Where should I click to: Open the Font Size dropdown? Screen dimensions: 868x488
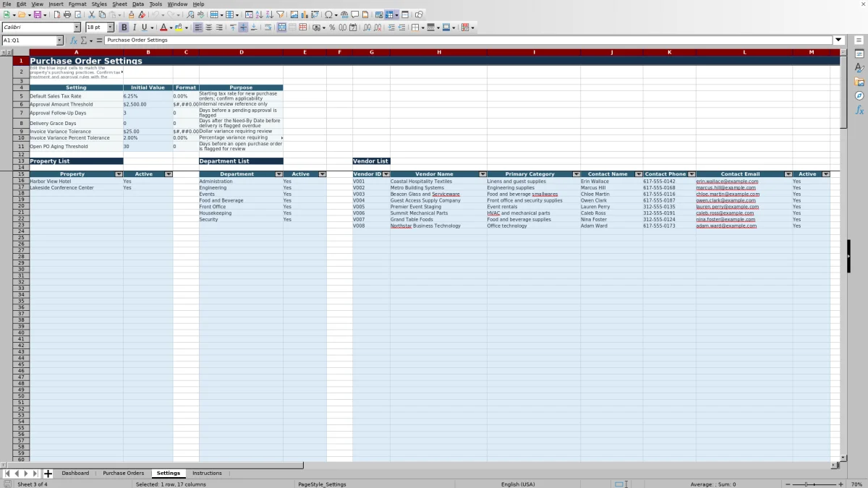tap(109, 27)
